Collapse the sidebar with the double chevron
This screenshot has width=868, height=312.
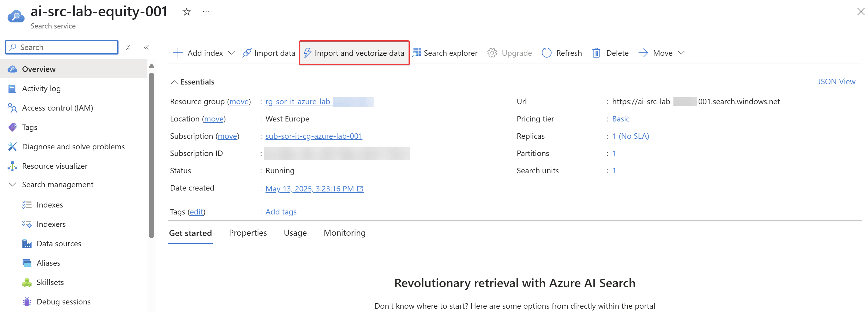click(x=146, y=47)
